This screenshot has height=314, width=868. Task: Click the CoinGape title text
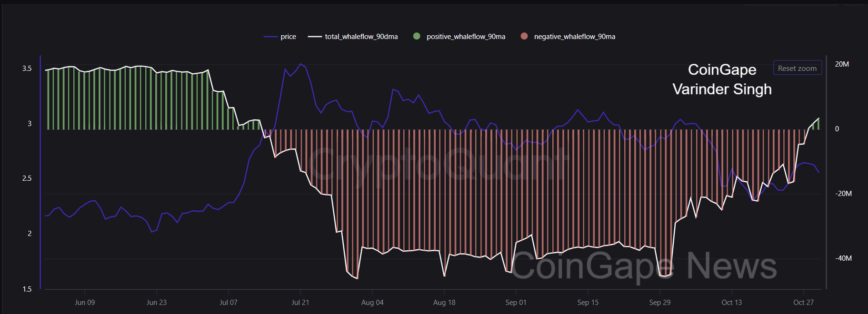click(x=722, y=69)
